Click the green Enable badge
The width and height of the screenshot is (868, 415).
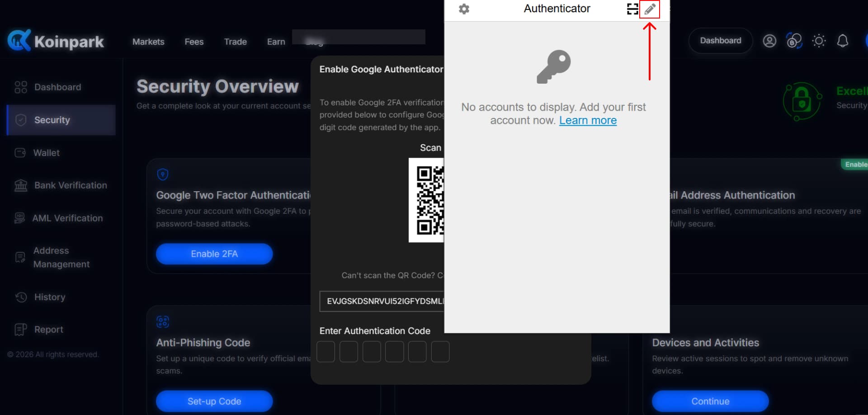(854, 165)
